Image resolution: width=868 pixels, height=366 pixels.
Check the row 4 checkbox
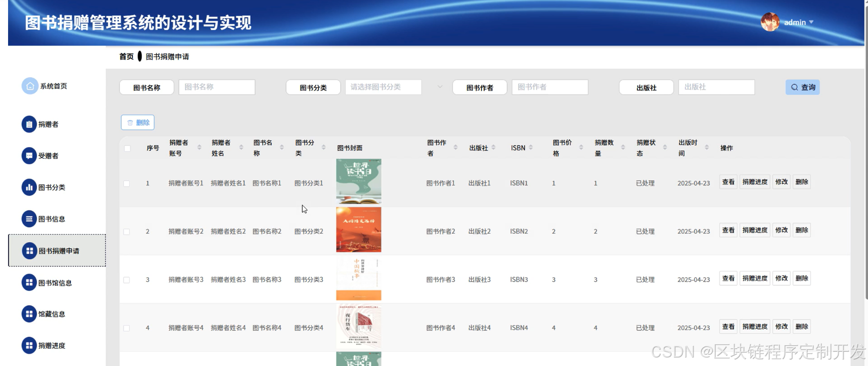pos(126,328)
